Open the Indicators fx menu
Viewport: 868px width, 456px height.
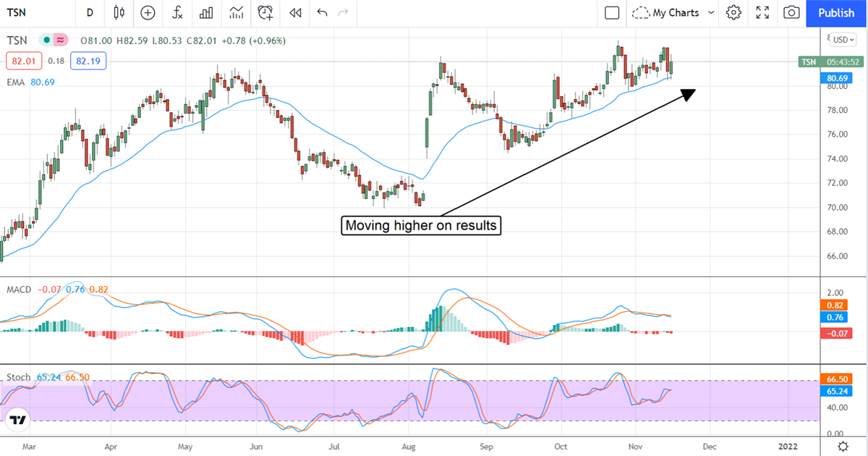tap(177, 12)
